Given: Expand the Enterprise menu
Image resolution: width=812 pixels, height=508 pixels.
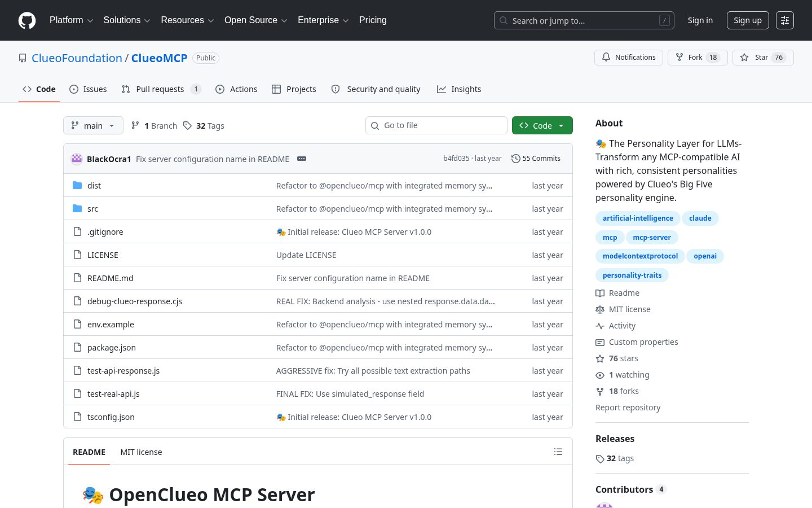Looking at the screenshot, I should pyautogui.click(x=323, y=20).
